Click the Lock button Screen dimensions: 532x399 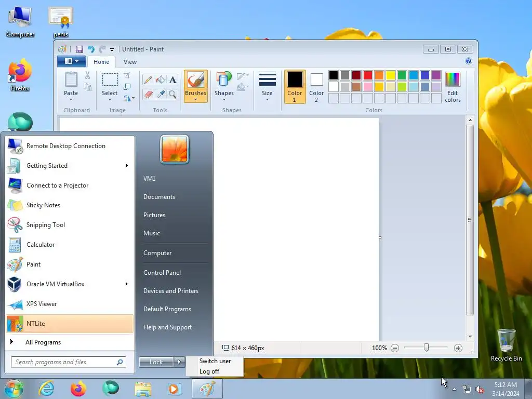(156, 362)
